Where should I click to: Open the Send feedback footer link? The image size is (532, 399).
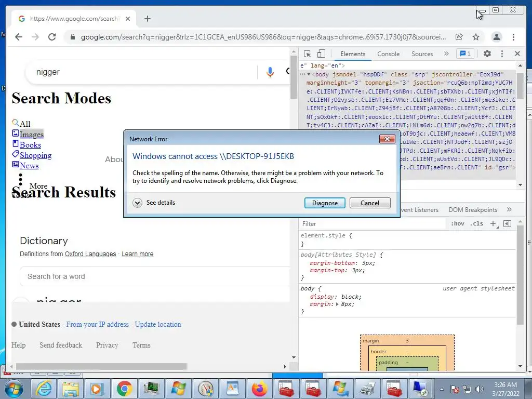61,345
